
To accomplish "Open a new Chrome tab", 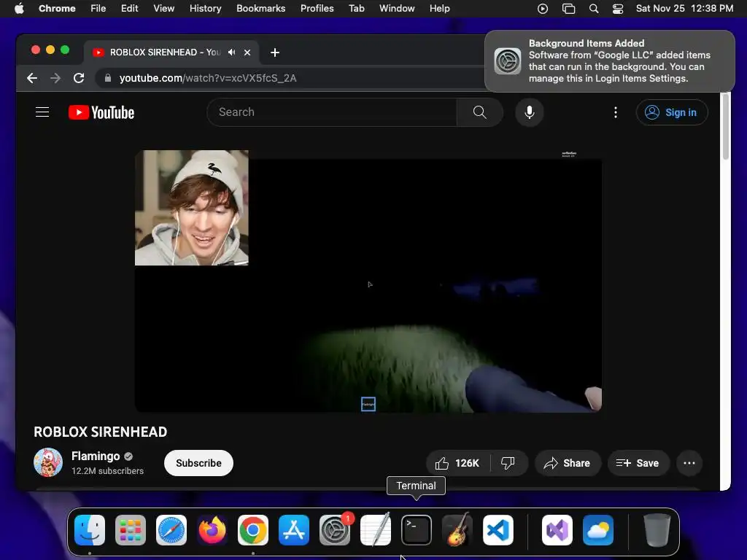I will pyautogui.click(x=275, y=52).
